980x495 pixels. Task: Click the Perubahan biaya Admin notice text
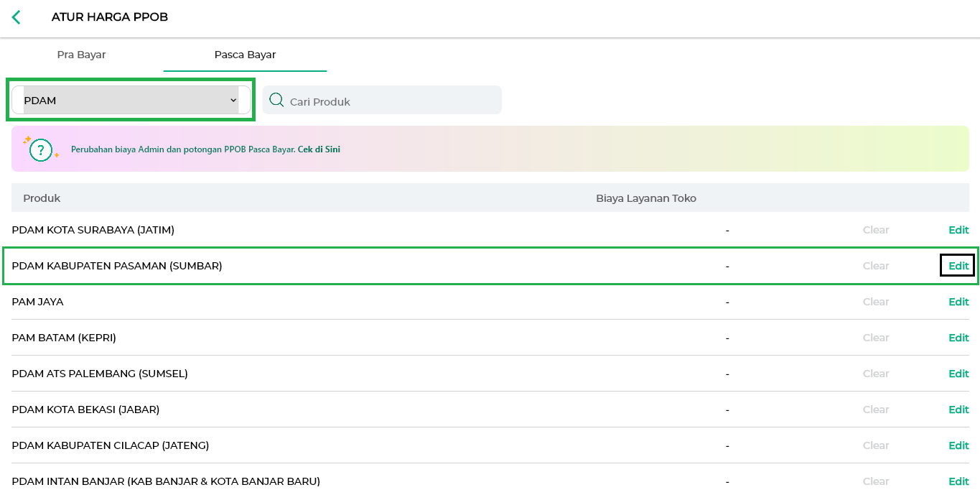(x=183, y=149)
